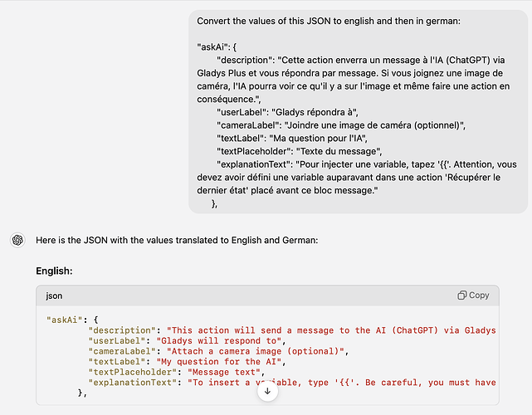Click the Copy button on the json code block
This screenshot has width=532, height=415.
coord(473,295)
